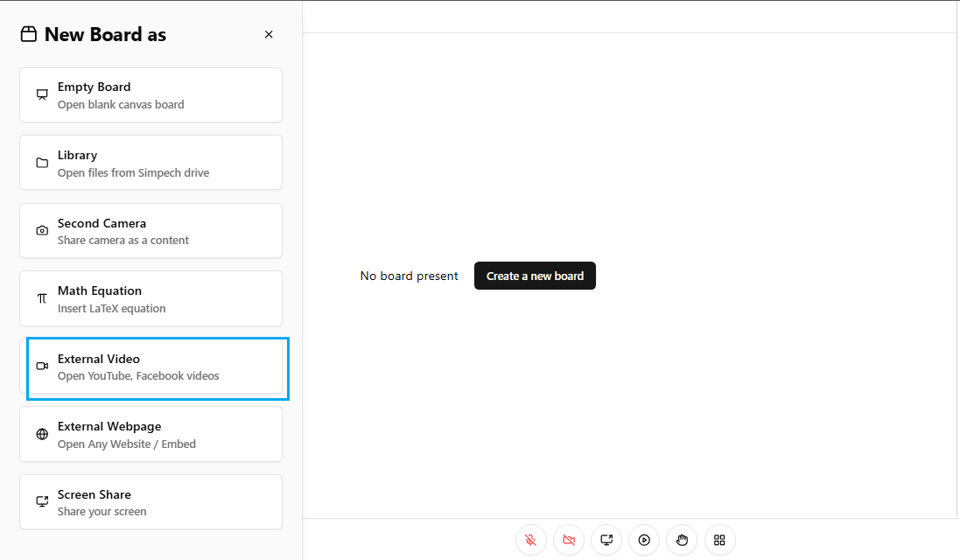Screen dimensions: 960x560
Task: Click the Create a new board button
Action: pos(535,276)
